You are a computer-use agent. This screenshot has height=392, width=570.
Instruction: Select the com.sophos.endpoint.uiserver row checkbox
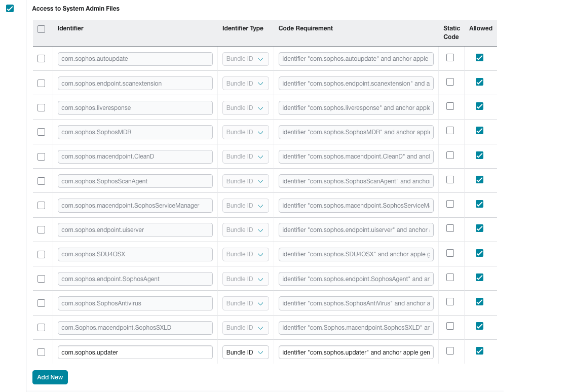tap(42, 229)
